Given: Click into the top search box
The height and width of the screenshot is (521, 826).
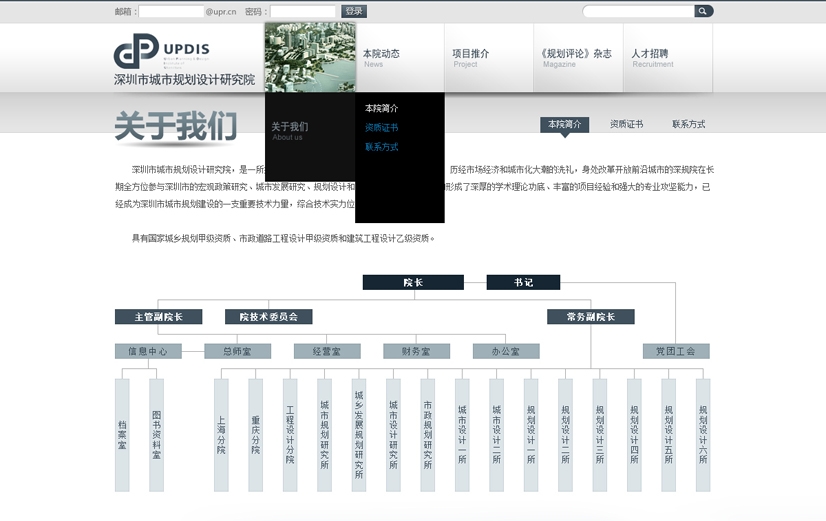Looking at the screenshot, I should tap(639, 11).
